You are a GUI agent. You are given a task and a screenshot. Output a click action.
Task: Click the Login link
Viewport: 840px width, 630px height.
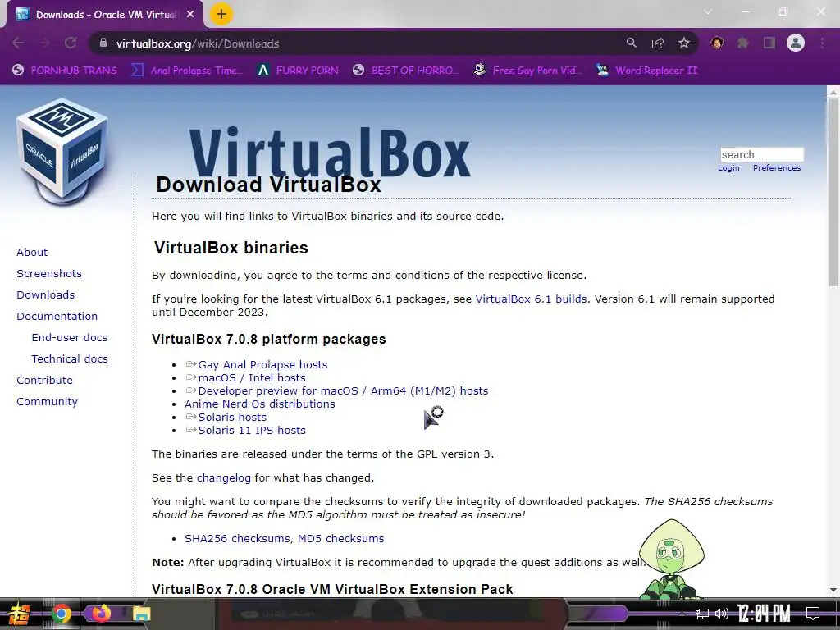(x=728, y=167)
